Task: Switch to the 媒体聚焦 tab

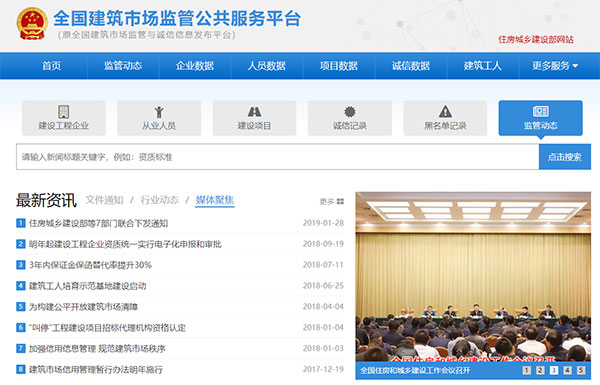Action: pyautogui.click(x=215, y=200)
